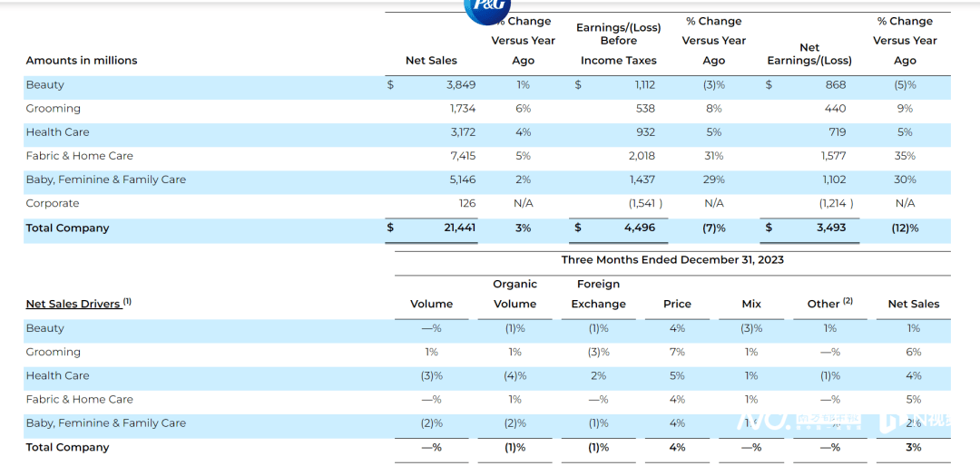Click Health Care pre-tax earnings 932
Image resolution: width=980 pixels, height=466 pixels.
point(646,132)
